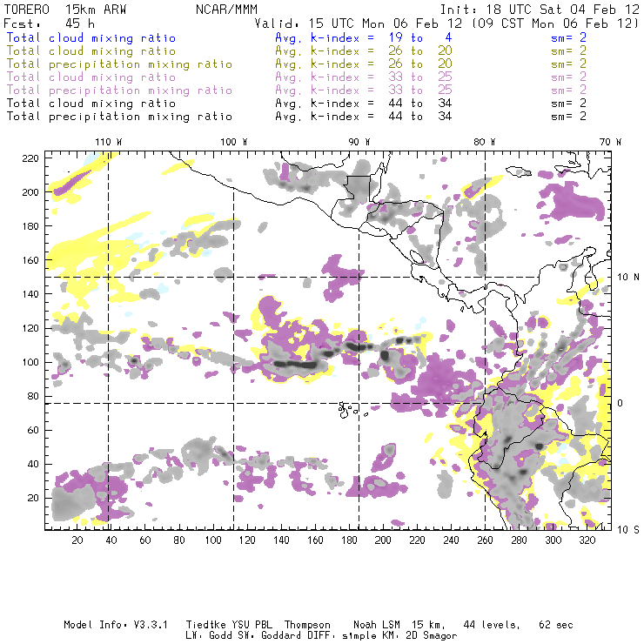This screenshot has width=644, height=644.
Task: Click the blue 'sm= 2' smoothing value
Action: (568, 37)
